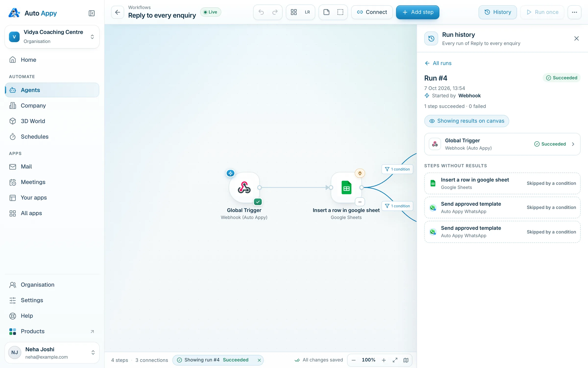Auto-arrange nodes with the grid layout icon
The height and width of the screenshot is (368, 588).
294,12
